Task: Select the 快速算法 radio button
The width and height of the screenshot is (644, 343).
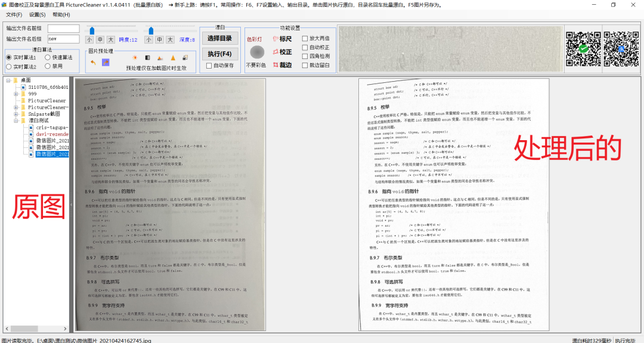Action: coord(47,58)
